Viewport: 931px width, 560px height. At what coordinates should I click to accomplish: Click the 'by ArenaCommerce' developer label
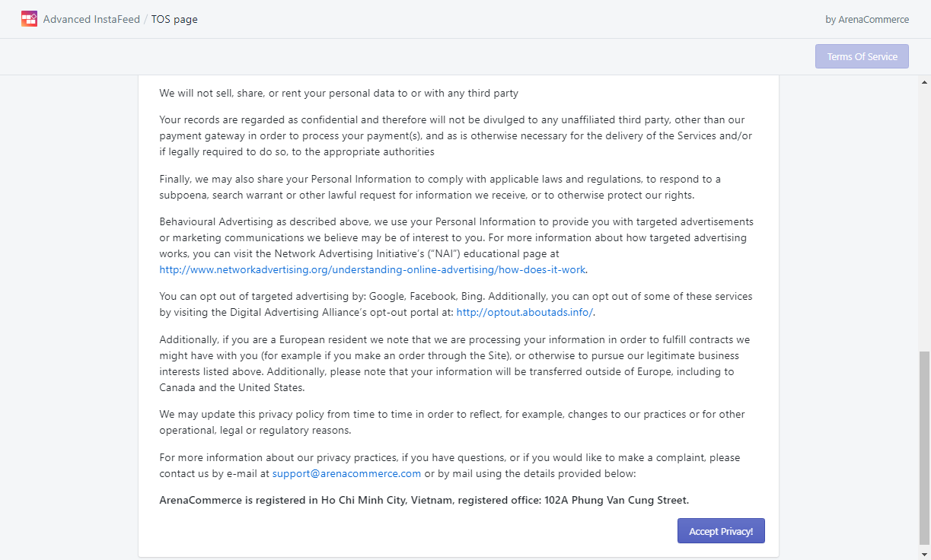click(867, 20)
